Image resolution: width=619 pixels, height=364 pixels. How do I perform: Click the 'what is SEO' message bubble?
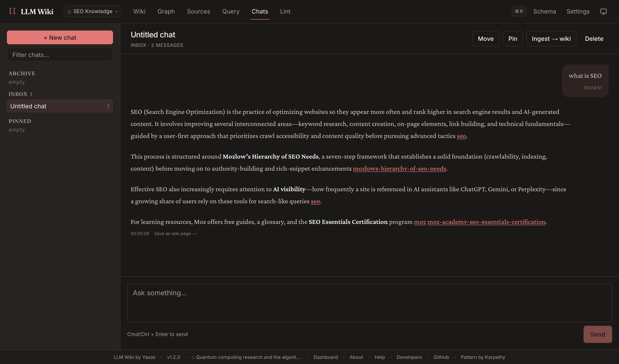point(585,81)
